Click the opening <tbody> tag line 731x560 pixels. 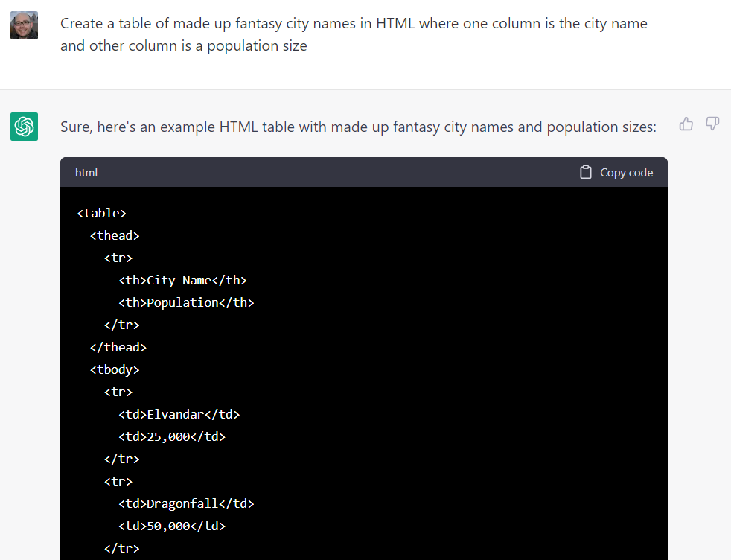(115, 370)
